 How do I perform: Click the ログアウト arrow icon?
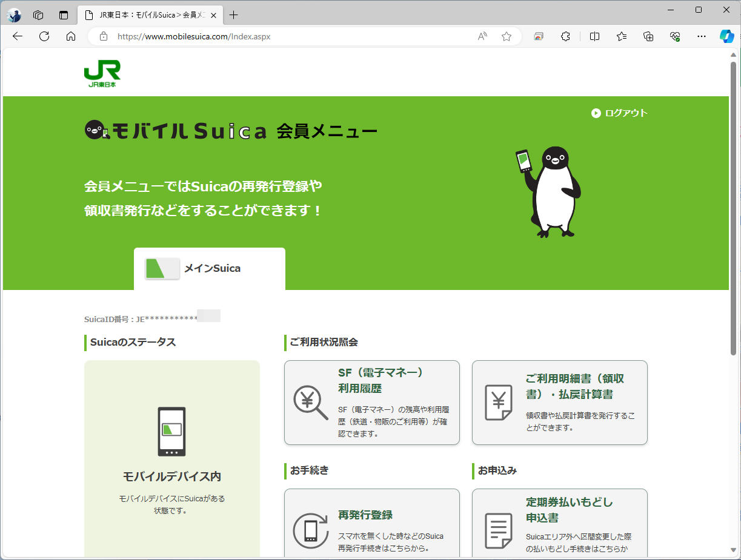596,113
